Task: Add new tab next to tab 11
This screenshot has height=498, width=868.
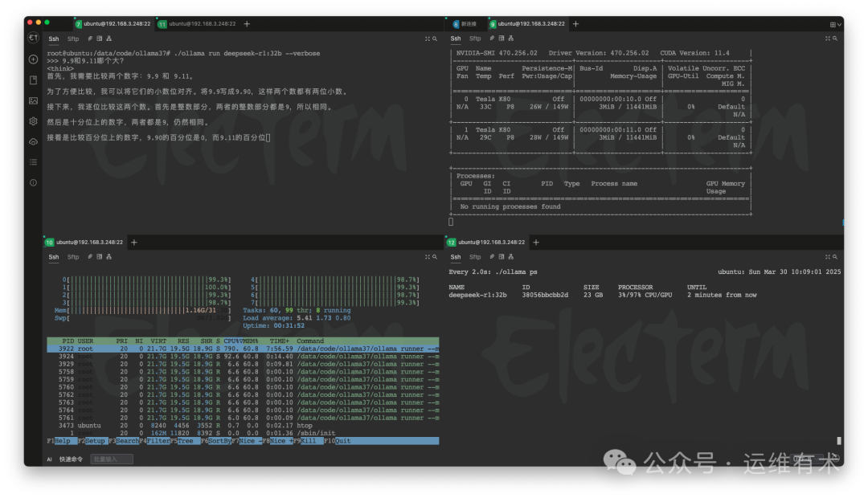Action: pyautogui.click(x=247, y=24)
